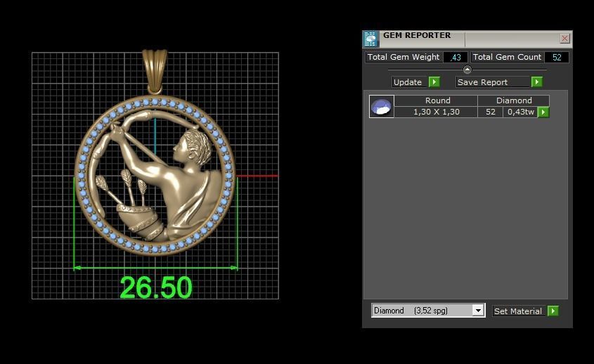Click the Set Material label
This screenshot has width=594, height=364.
click(x=518, y=311)
